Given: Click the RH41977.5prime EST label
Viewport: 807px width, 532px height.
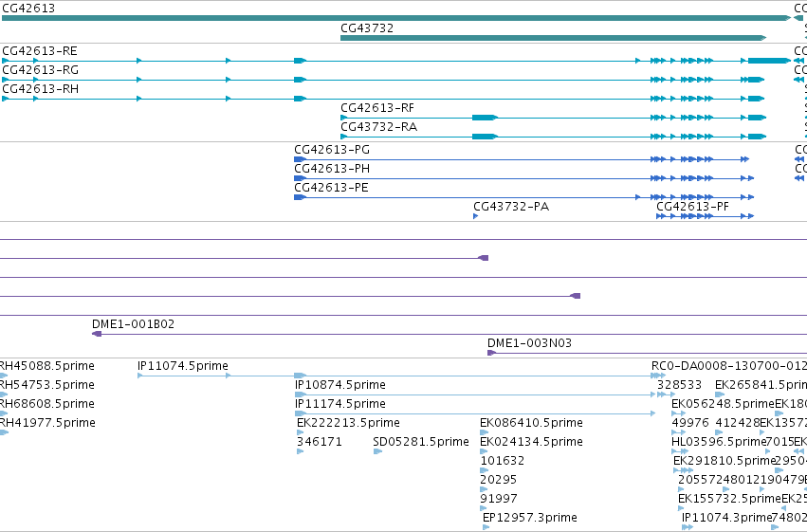Looking at the screenshot, I should tap(47, 423).
